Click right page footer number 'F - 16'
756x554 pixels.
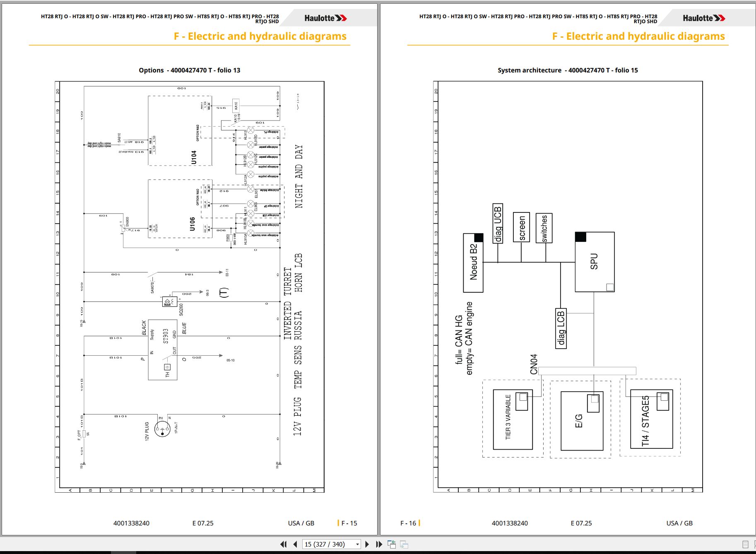click(408, 523)
